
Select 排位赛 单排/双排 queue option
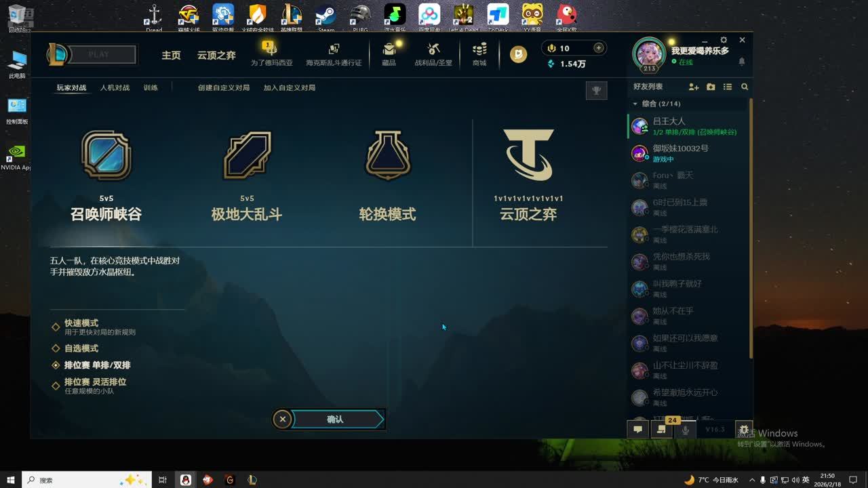(x=97, y=365)
